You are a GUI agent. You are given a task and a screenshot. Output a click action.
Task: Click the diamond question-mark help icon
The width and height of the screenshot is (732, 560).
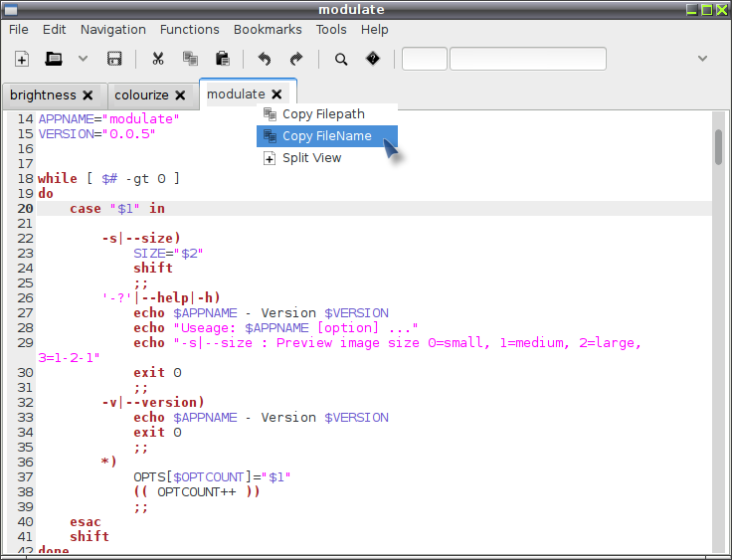coord(373,59)
